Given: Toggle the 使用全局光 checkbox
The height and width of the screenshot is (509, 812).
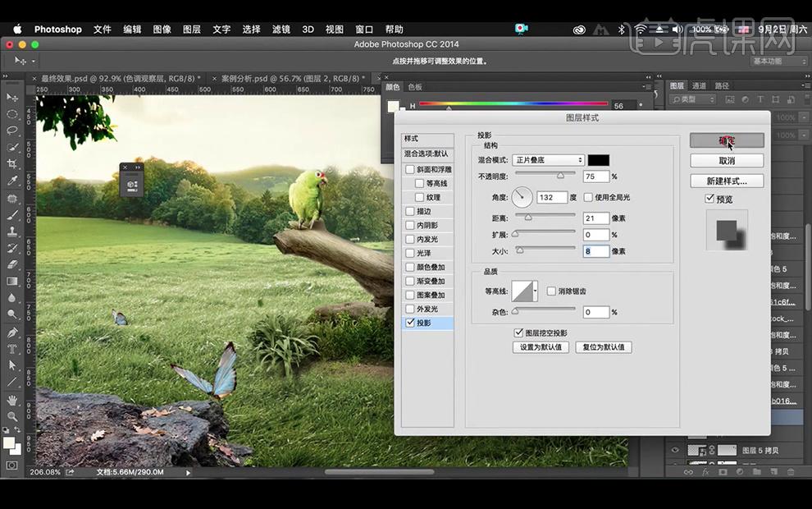Looking at the screenshot, I should pyautogui.click(x=588, y=198).
